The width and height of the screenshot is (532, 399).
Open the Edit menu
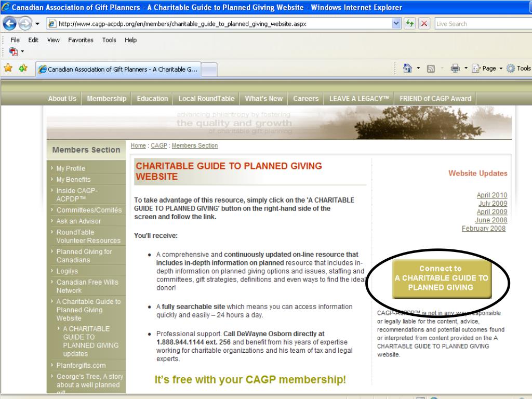pyautogui.click(x=33, y=40)
